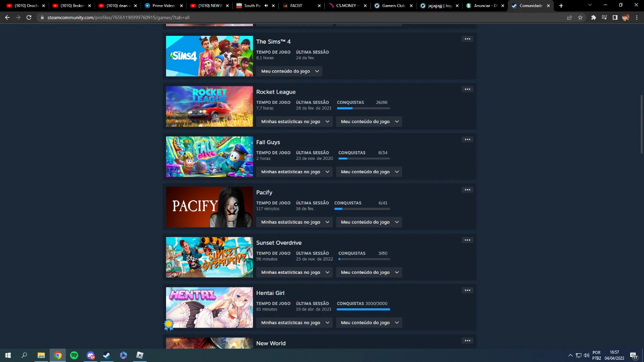This screenshot has height=362, width=644.
Task: Open the Windows Start menu
Action: pyautogui.click(x=8, y=355)
